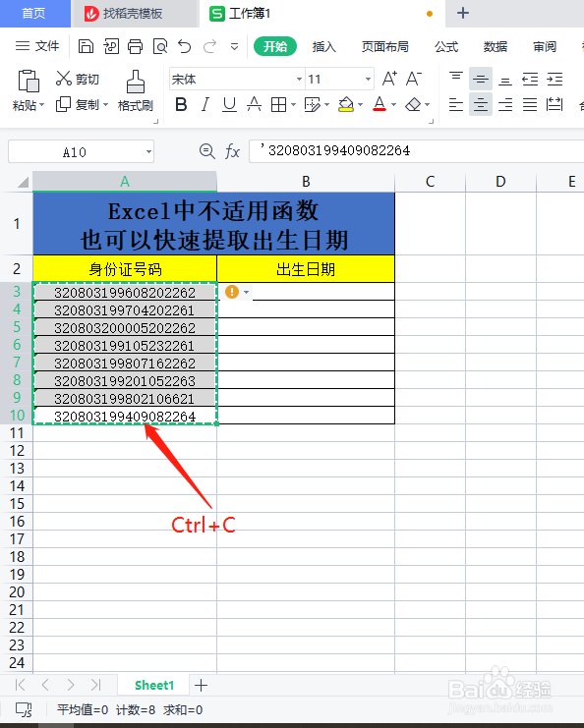Click the Copy (复制) button
The image size is (584, 728).
pos(77,105)
